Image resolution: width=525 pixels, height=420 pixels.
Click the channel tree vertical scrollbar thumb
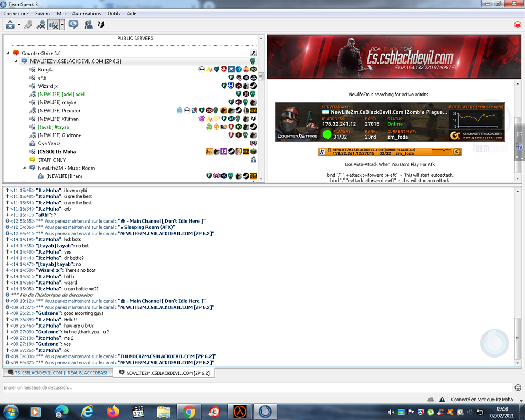point(261,76)
